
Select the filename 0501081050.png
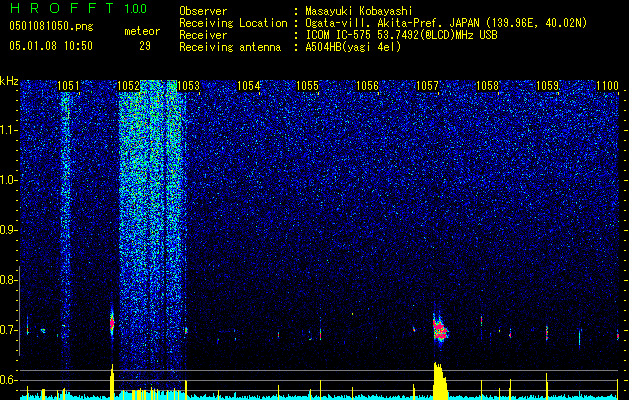[x=51, y=27]
